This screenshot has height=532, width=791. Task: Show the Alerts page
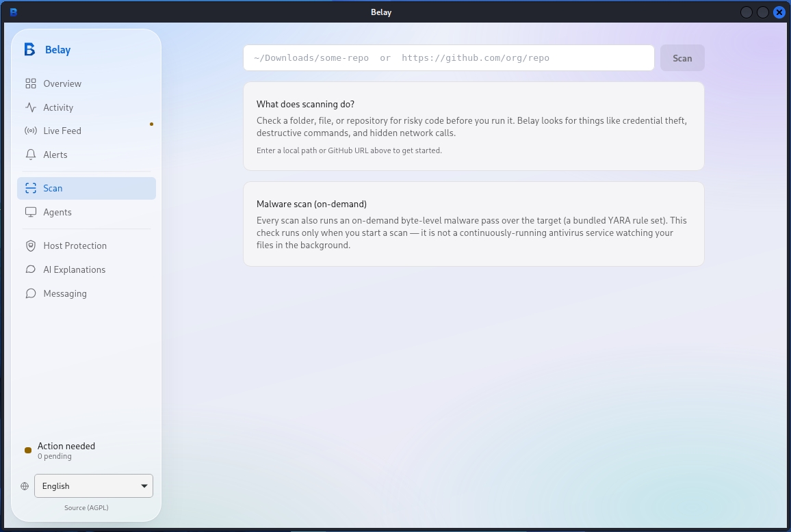point(86,155)
